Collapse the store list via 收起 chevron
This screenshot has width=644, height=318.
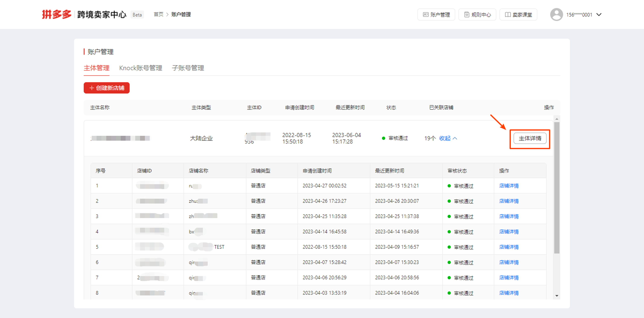[x=456, y=138]
